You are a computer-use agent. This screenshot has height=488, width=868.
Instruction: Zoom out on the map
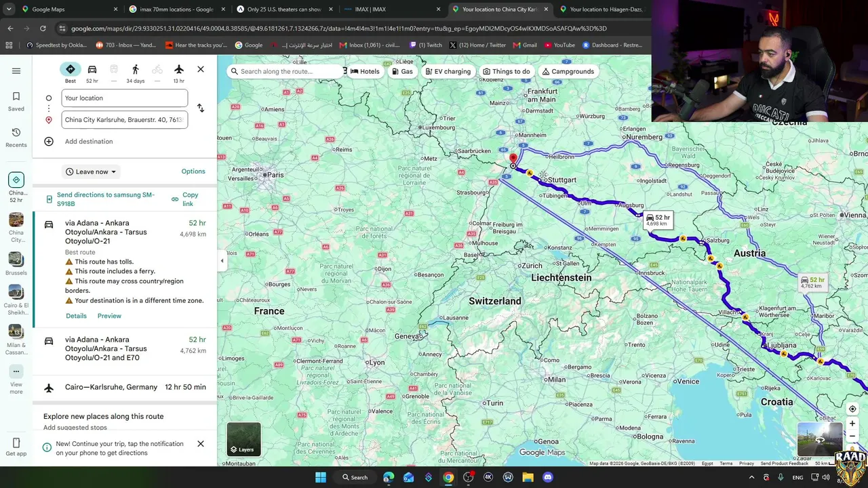tap(852, 436)
